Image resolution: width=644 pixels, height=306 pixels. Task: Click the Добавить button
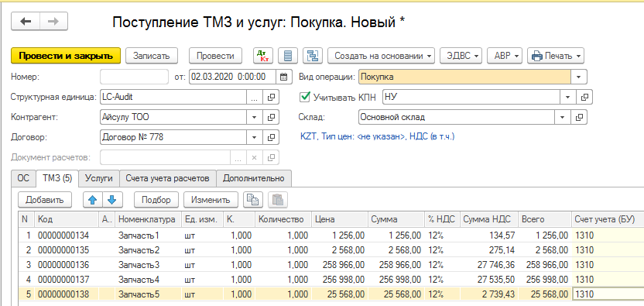coord(45,200)
